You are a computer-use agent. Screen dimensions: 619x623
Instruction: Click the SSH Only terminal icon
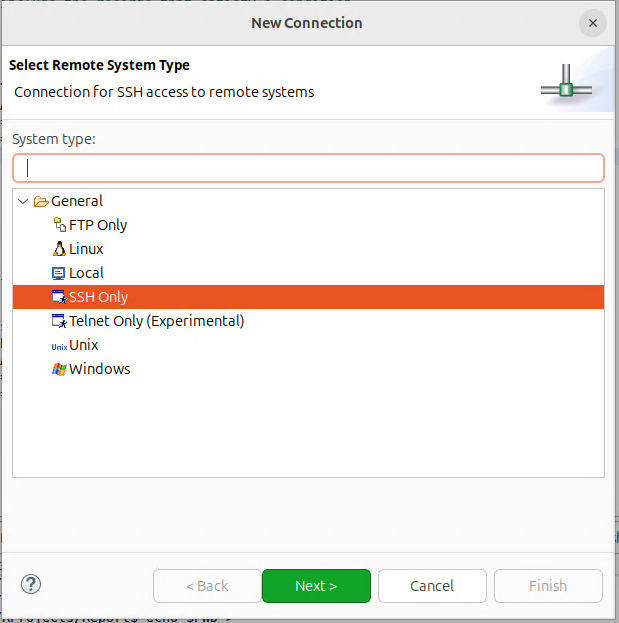point(59,297)
